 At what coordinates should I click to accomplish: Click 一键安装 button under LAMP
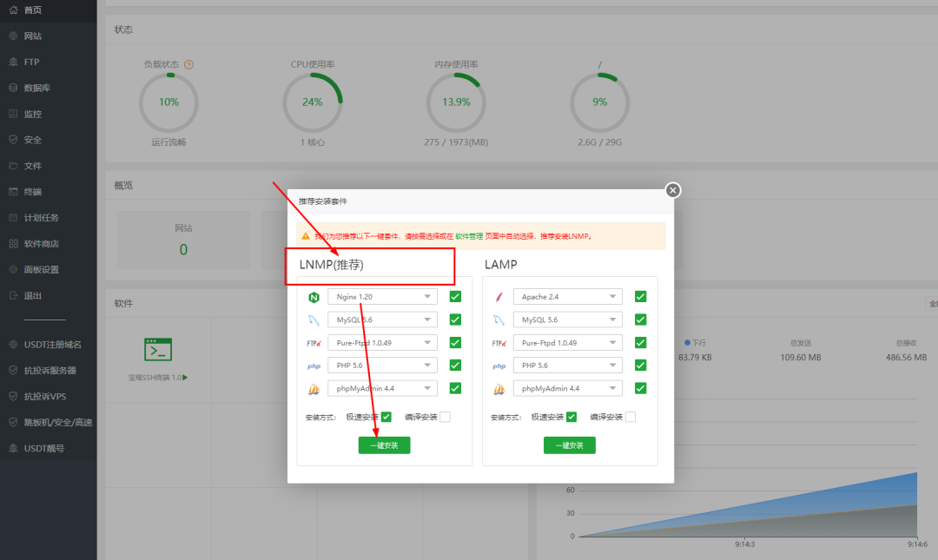tap(570, 445)
